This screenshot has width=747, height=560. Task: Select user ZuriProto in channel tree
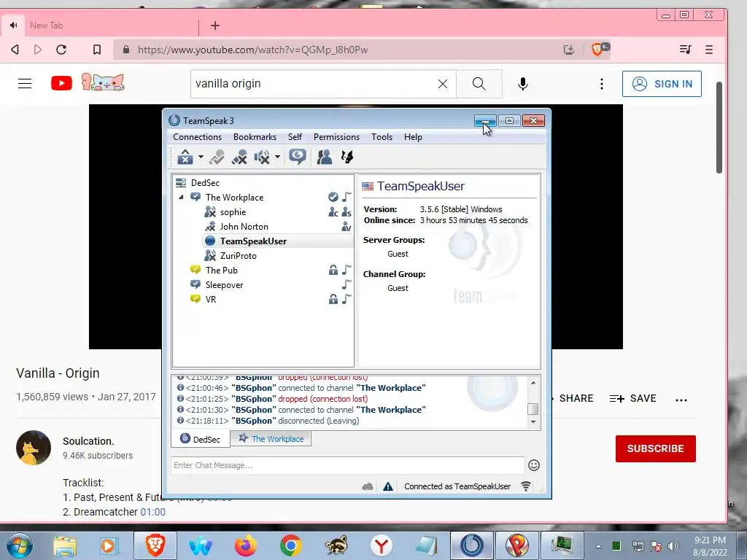(x=239, y=256)
